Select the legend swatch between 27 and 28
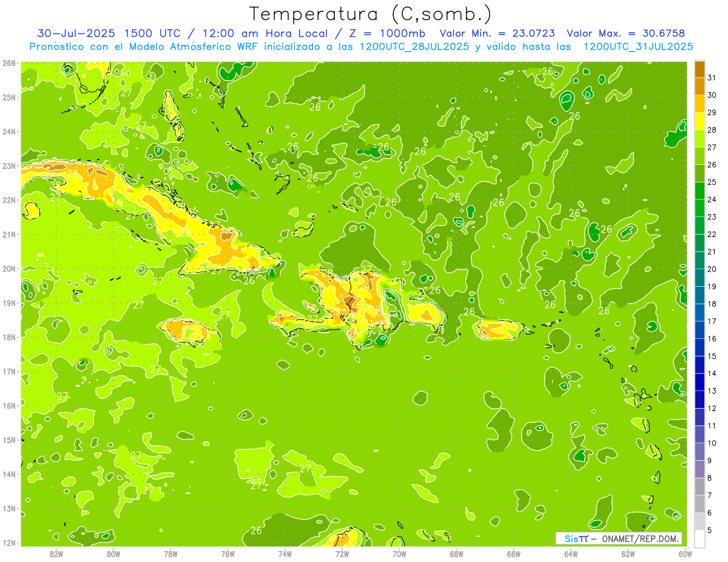The image size is (728, 562). [x=699, y=139]
